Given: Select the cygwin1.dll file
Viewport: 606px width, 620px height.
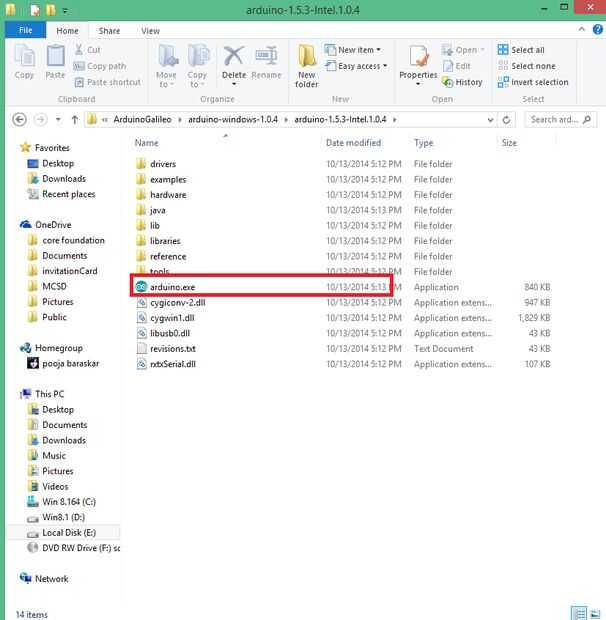Looking at the screenshot, I should 172,318.
